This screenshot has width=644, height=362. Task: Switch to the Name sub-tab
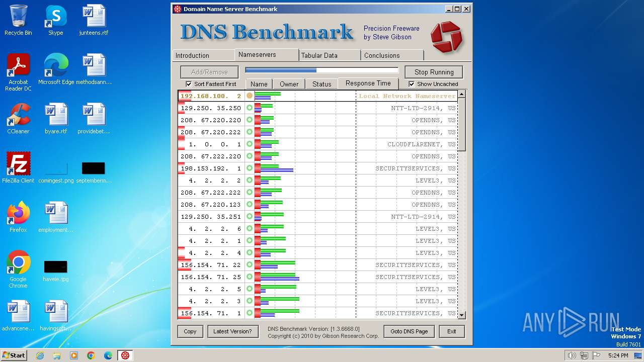pyautogui.click(x=259, y=84)
